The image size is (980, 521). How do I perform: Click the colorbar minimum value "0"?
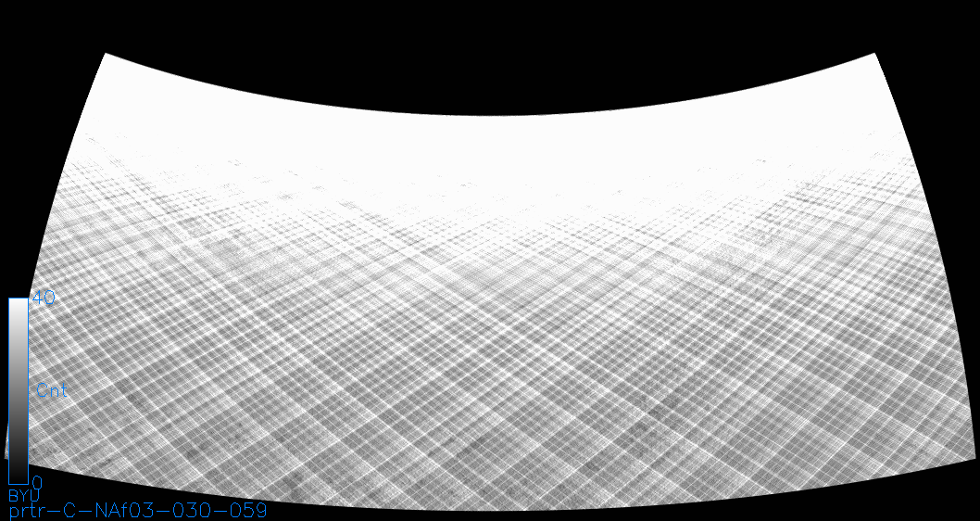tap(37, 483)
